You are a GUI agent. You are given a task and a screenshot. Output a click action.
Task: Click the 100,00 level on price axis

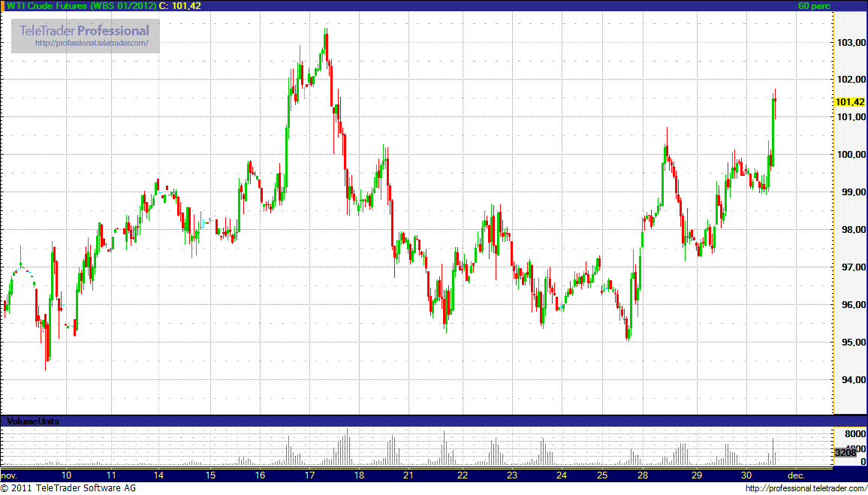[x=849, y=155]
